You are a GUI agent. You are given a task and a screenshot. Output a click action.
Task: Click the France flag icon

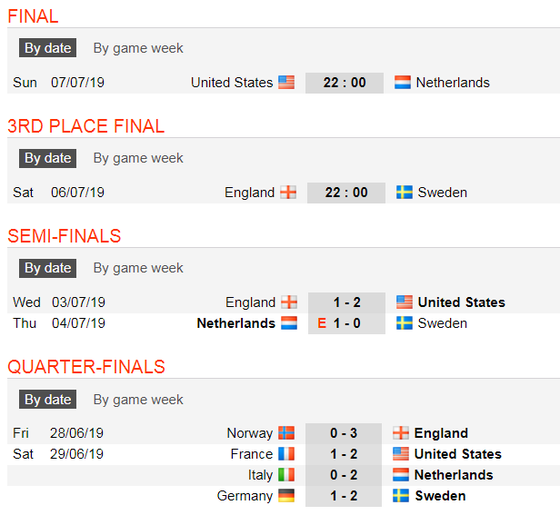pos(286,454)
